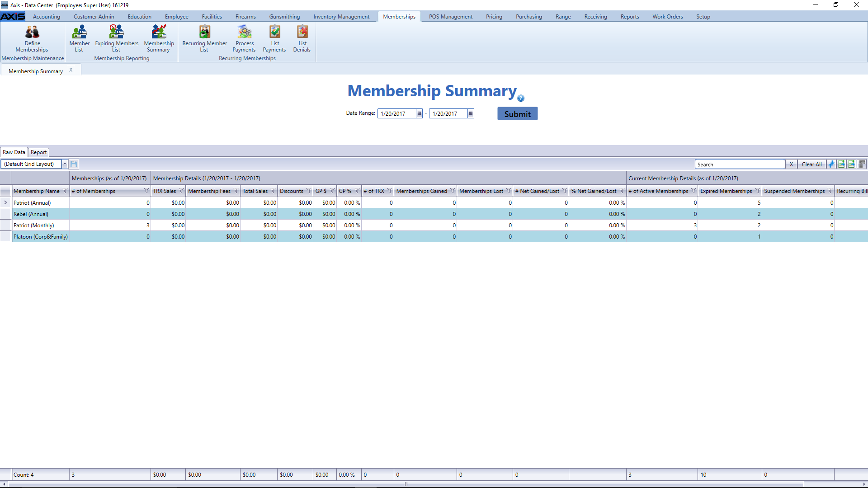This screenshot has height=488, width=868.
Task: Open start date calendar picker
Action: (419, 113)
